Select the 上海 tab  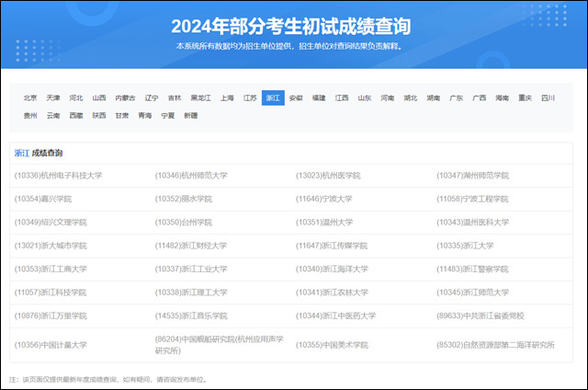click(227, 98)
